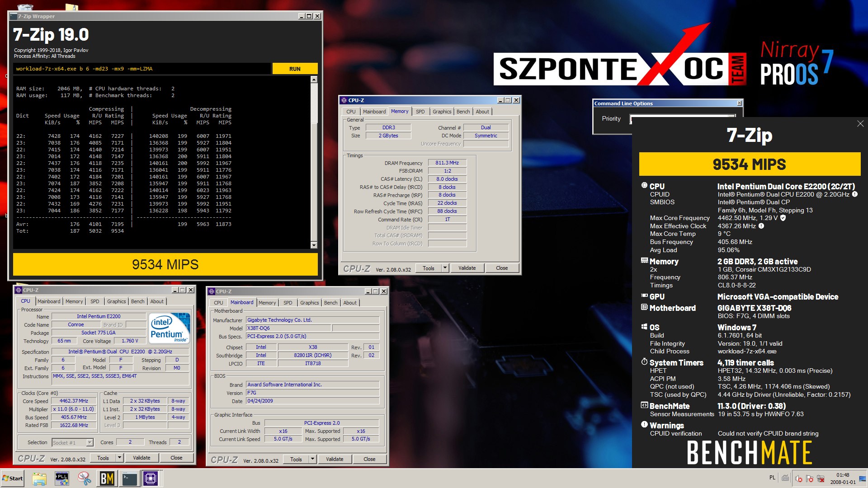Click the RUN button in 7-Zip Wrapper
The image size is (868, 488).
tap(295, 69)
